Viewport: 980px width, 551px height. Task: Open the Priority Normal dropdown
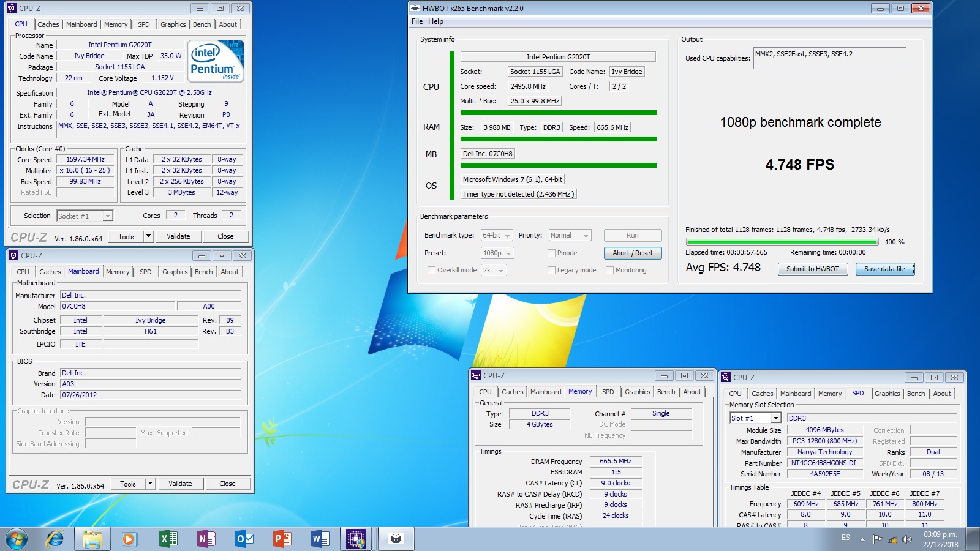[570, 235]
